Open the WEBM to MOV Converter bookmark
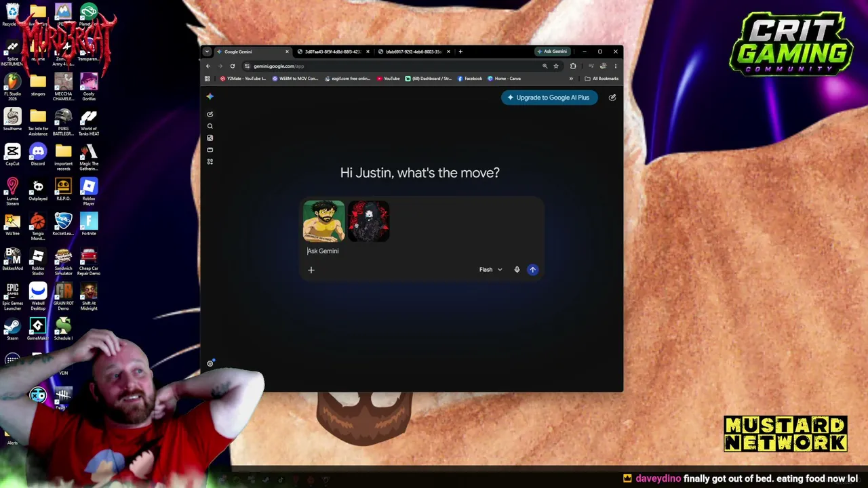Viewport: 868px width, 488px height. tap(295, 79)
